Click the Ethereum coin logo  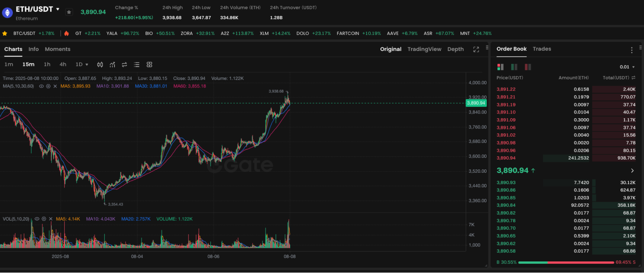(7, 13)
